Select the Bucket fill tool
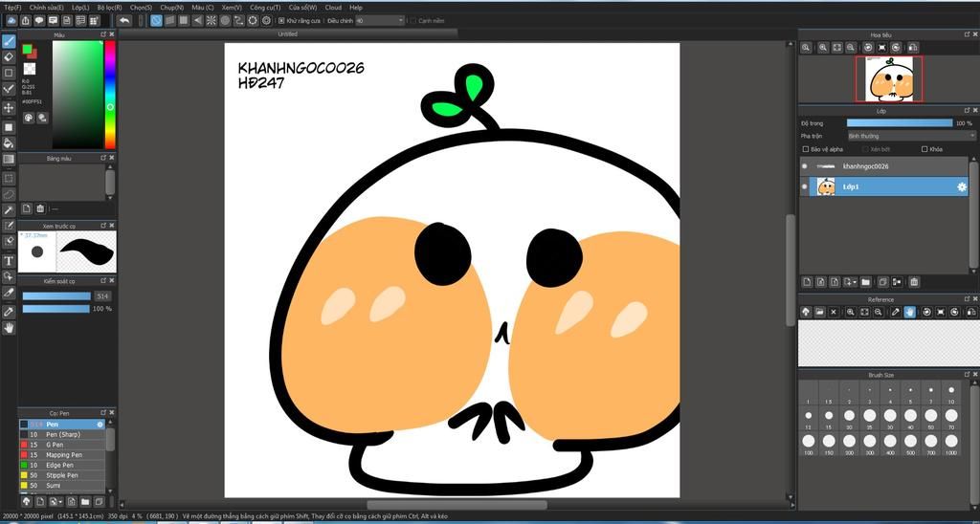The image size is (980, 524). coord(9,143)
